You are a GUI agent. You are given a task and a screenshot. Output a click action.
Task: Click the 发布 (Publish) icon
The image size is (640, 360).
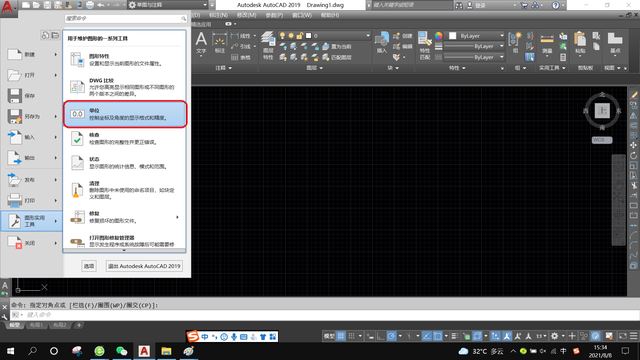15,179
